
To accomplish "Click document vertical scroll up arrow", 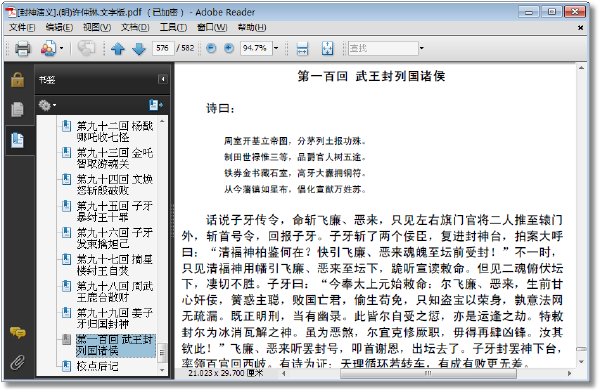I will pyautogui.click(x=581, y=68).
